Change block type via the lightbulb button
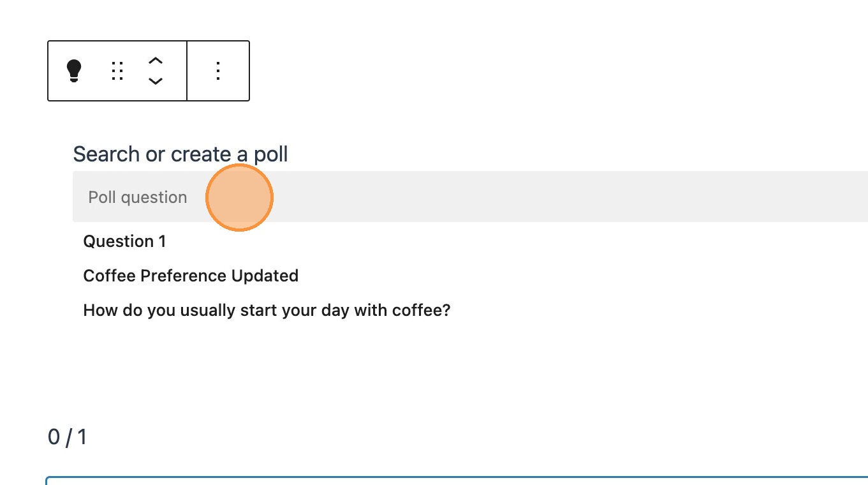Screen dimensions: 868x485 click(75, 71)
